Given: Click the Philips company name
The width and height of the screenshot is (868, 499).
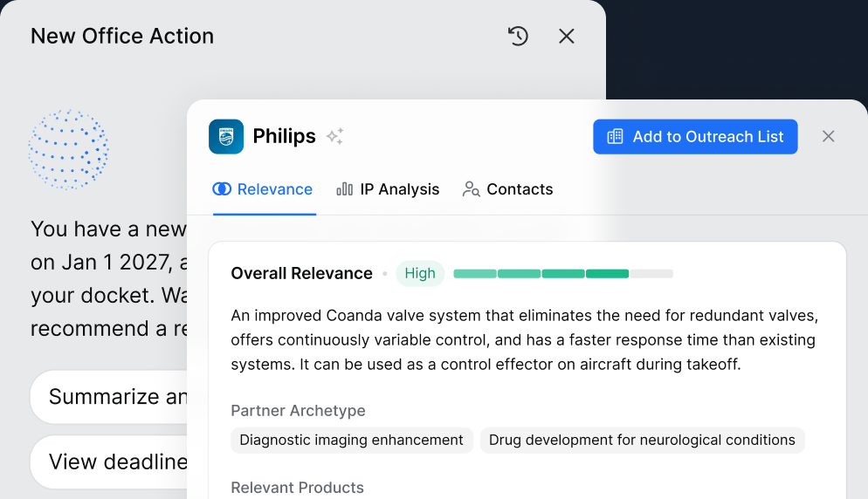Looking at the screenshot, I should tap(284, 137).
